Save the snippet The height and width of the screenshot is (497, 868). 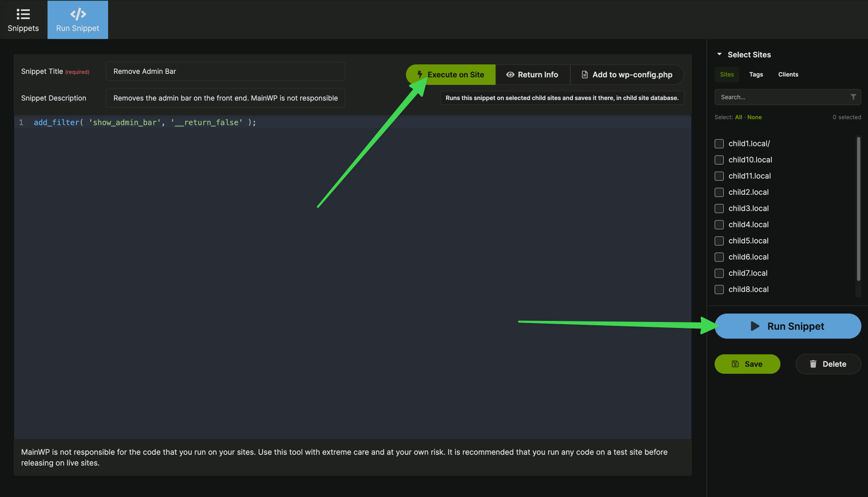point(747,364)
